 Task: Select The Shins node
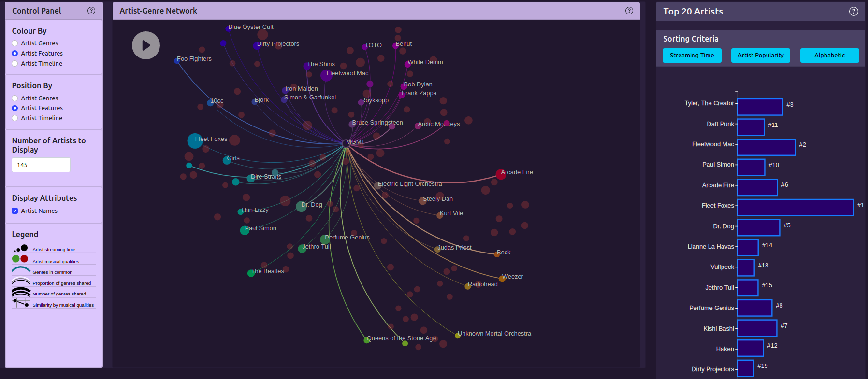pos(307,66)
